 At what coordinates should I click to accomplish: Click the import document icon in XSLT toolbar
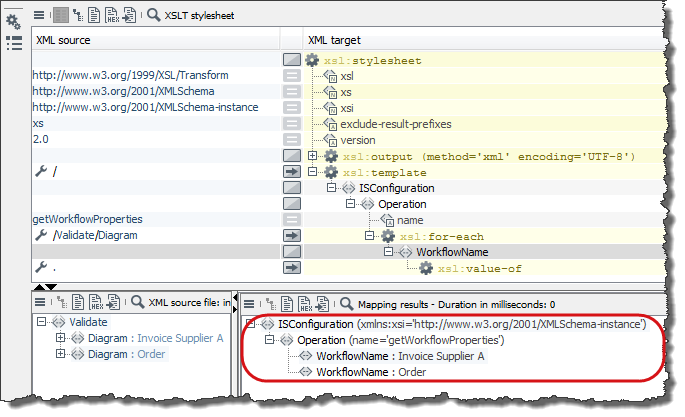(129, 15)
